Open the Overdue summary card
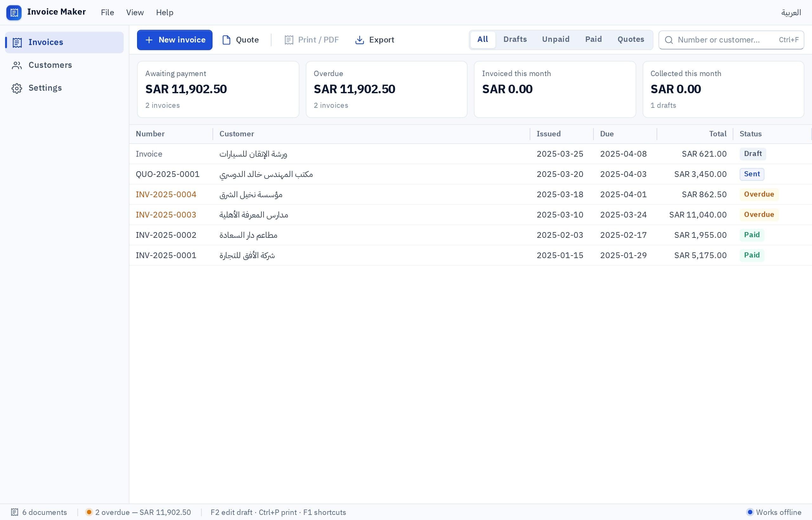 [386, 89]
